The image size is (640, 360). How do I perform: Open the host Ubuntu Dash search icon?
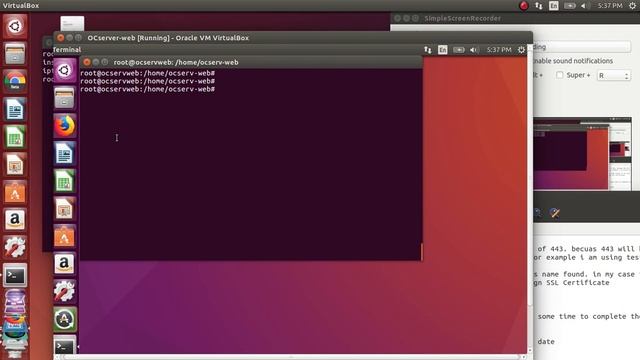(x=15, y=27)
